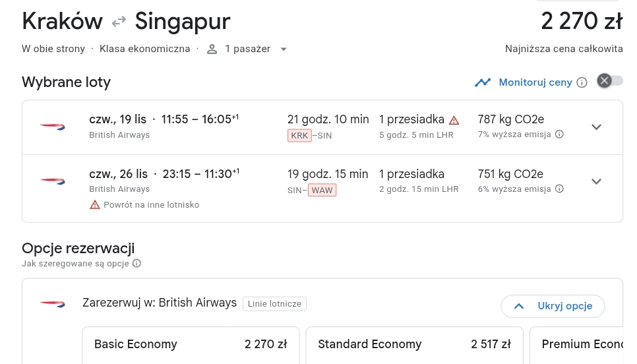This screenshot has width=637, height=364.
Task: Click info icon next to Jak szeregowane są opcje
Action: click(x=137, y=264)
